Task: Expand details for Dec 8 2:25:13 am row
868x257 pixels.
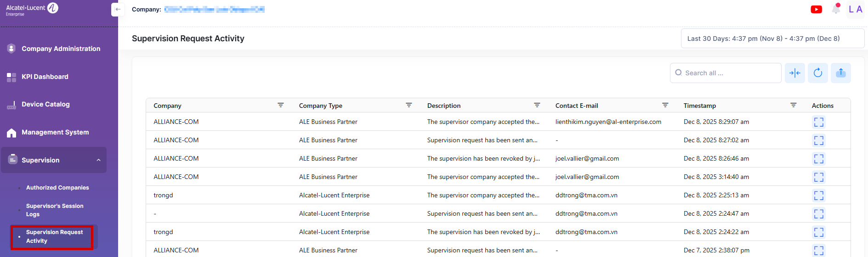Action: point(818,196)
